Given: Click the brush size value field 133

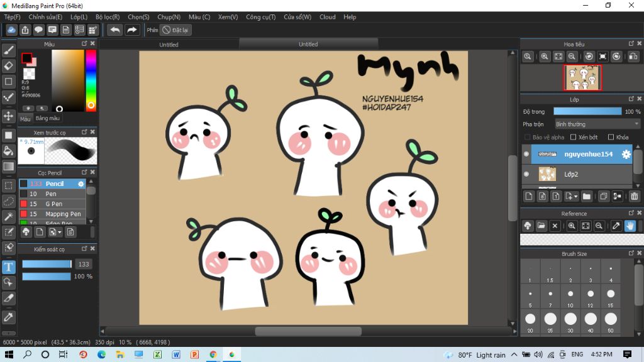Looking at the screenshot, I should (x=84, y=264).
